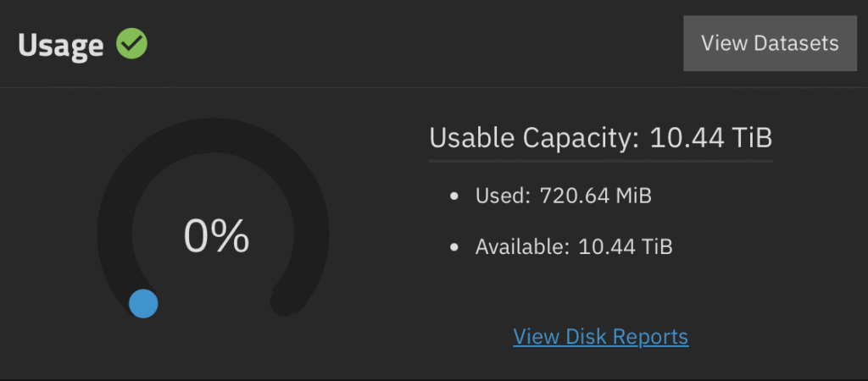Select the Available label in the list
Screen dimensions: 868x381
pos(521,247)
